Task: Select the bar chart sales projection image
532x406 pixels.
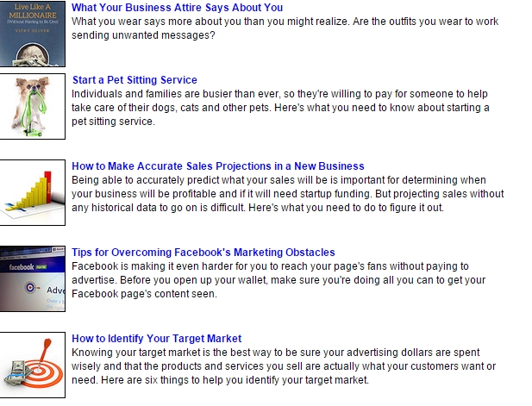Action: (x=32, y=192)
